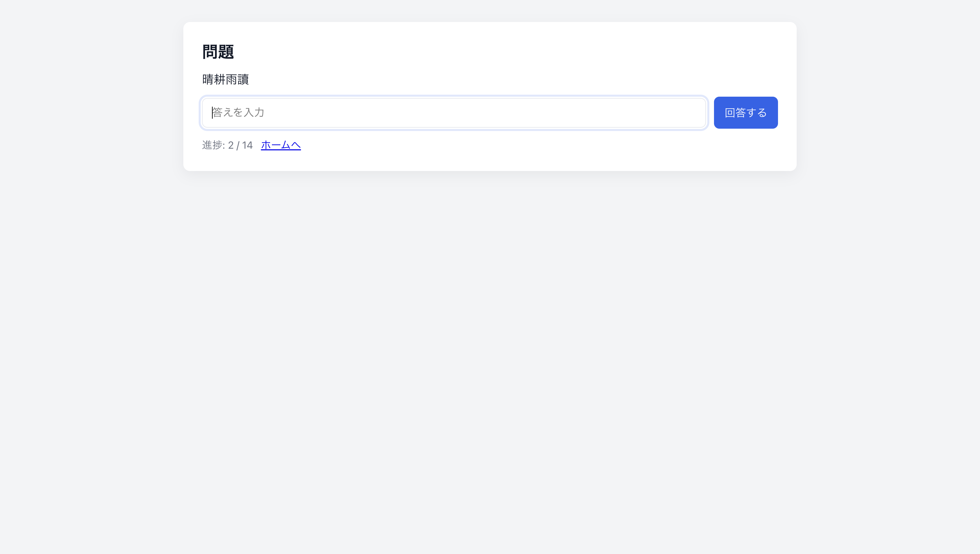Select the link next to the progress counter

click(x=280, y=145)
